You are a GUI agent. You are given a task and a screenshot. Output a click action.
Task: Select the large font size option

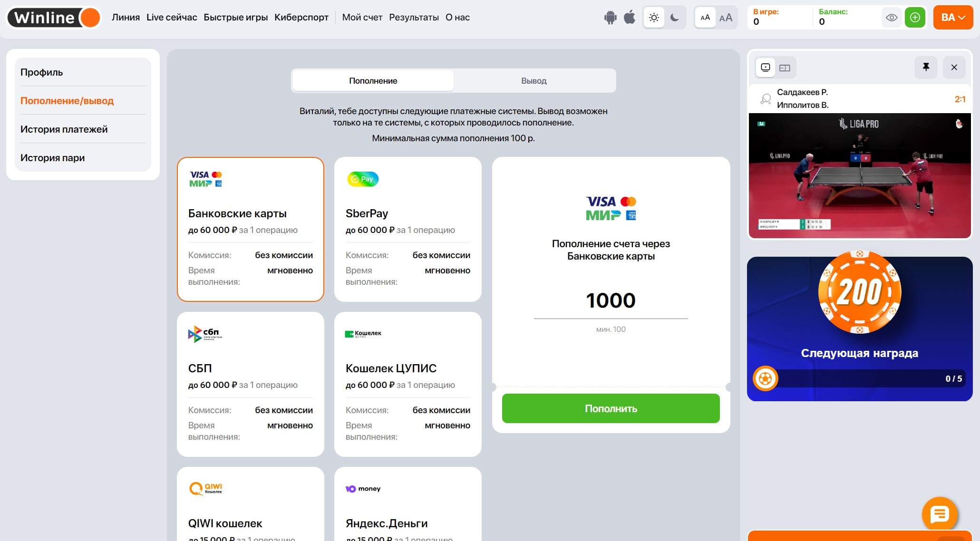[x=726, y=18]
